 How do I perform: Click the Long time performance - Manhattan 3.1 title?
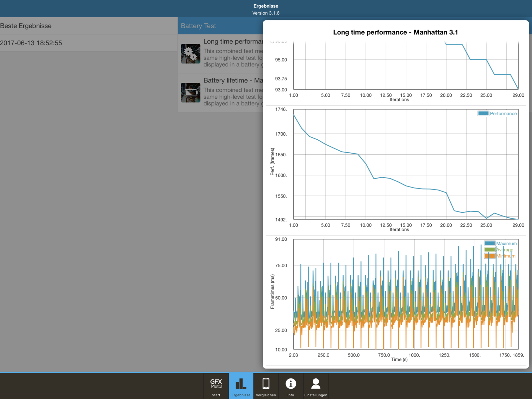click(x=395, y=32)
